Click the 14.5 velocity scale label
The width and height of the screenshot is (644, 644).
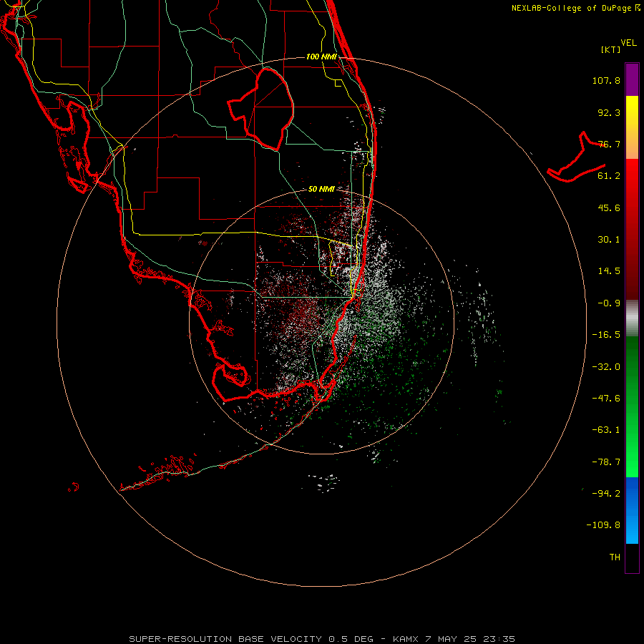(x=609, y=271)
